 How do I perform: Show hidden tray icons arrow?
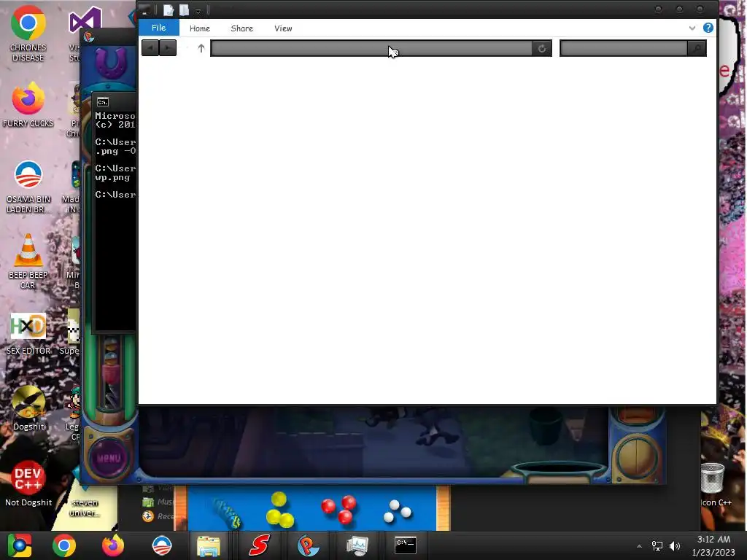coord(639,546)
